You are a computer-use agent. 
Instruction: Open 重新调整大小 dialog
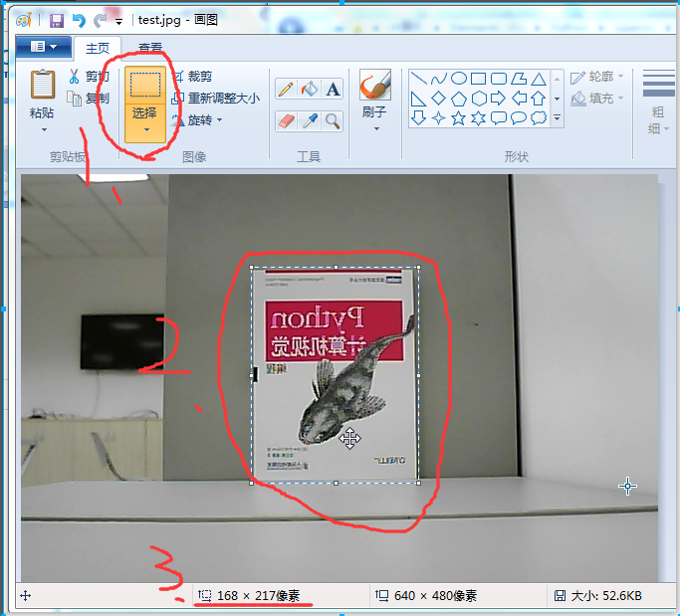tap(216, 99)
